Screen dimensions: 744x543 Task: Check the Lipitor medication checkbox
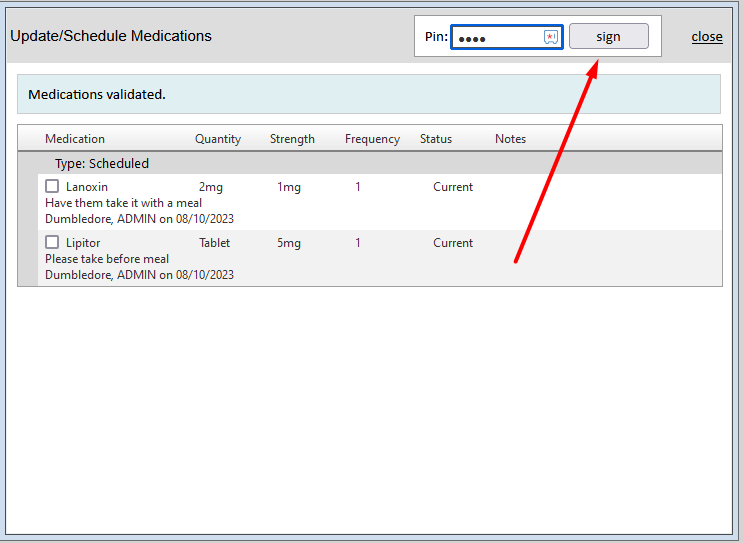[x=52, y=242]
